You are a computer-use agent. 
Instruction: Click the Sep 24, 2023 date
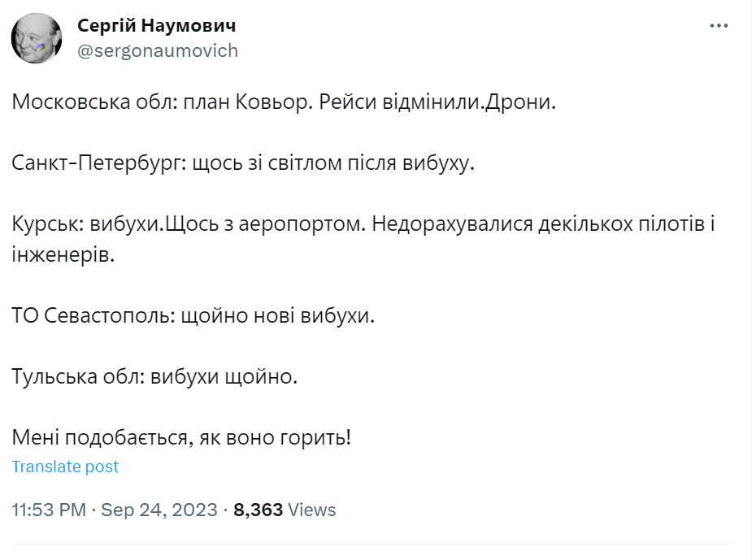161,510
